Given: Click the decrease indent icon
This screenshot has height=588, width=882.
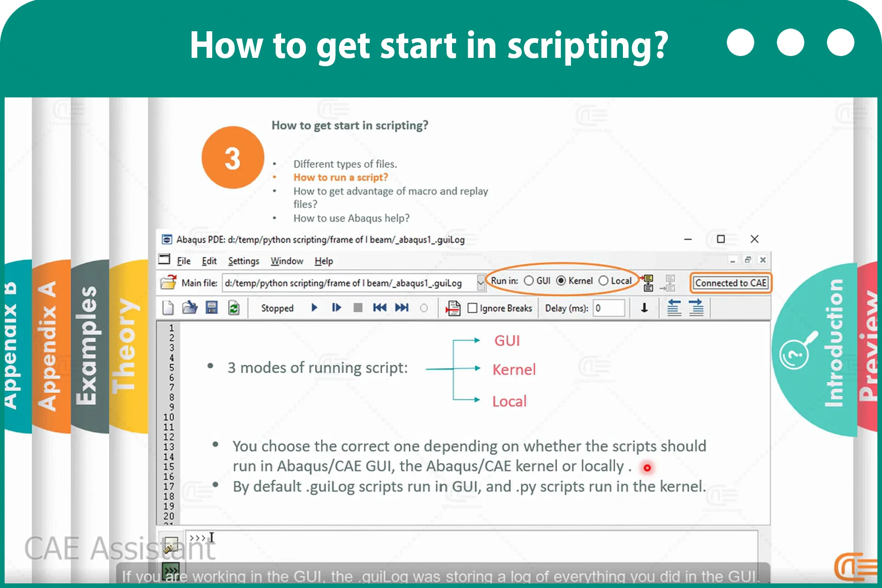Looking at the screenshot, I should (x=674, y=308).
